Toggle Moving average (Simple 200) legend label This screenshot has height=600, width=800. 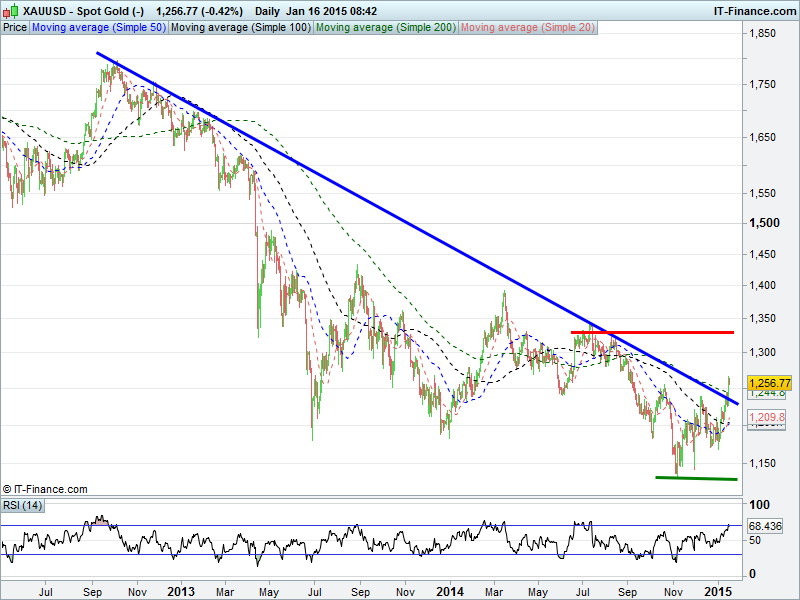(x=385, y=28)
